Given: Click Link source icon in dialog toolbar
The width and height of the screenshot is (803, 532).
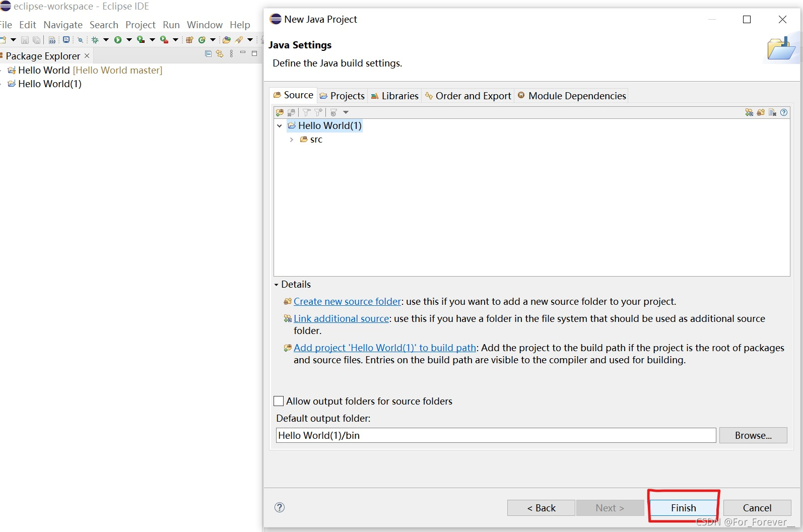Looking at the screenshot, I should point(749,112).
